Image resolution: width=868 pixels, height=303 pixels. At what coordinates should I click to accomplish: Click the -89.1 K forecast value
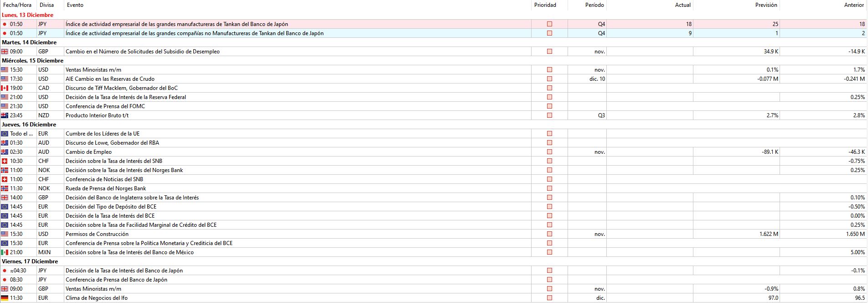770,152
